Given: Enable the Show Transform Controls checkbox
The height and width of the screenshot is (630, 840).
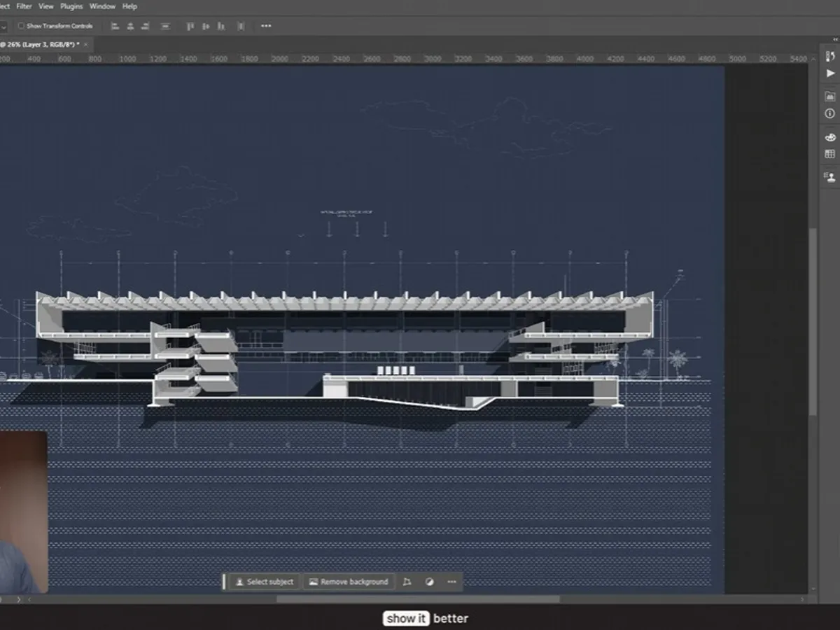Looking at the screenshot, I should [x=21, y=24].
